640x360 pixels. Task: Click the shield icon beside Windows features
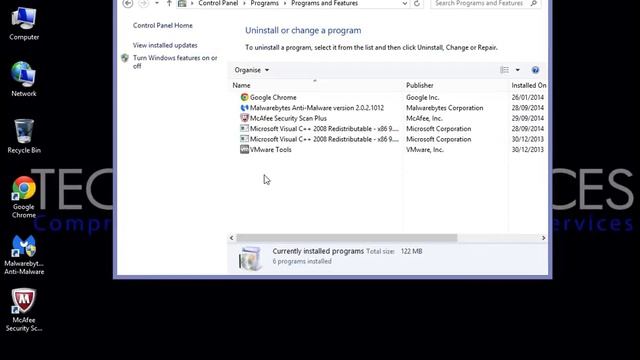125,58
